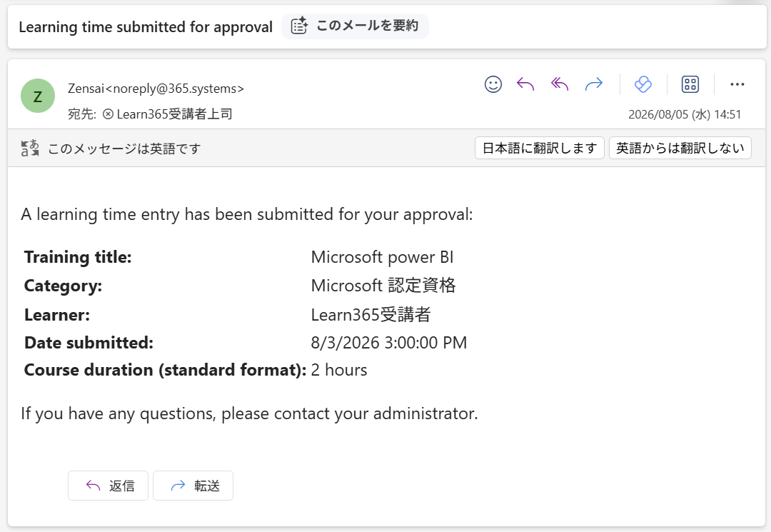Image resolution: width=771 pixels, height=532 pixels.
Task: Click the 転送 button below the message
Action: pyautogui.click(x=193, y=486)
